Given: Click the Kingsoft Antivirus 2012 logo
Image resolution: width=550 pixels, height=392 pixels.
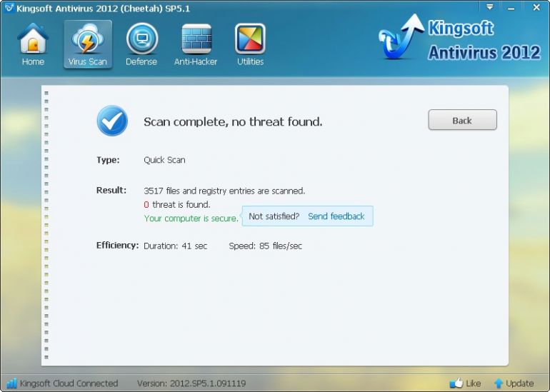Looking at the screenshot, I should (x=459, y=41).
